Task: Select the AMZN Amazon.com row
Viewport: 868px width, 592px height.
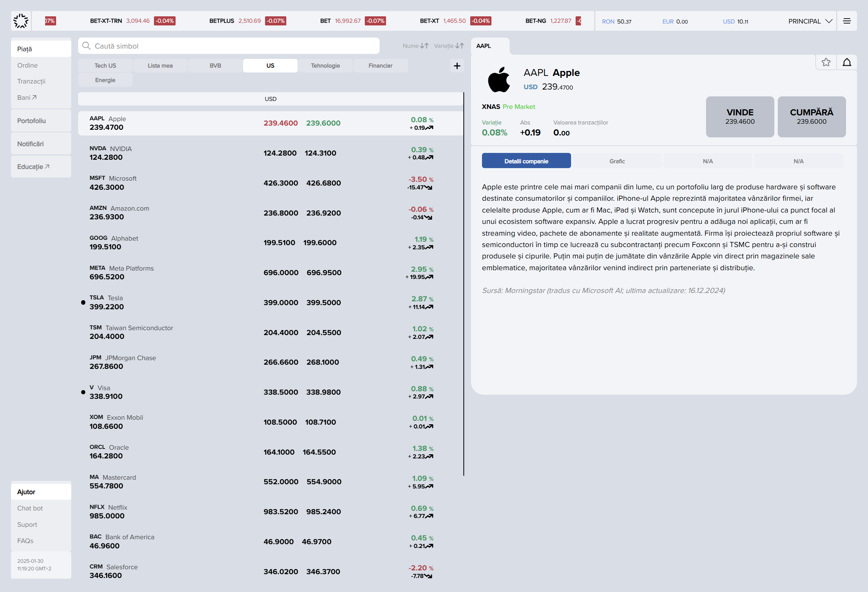Action: 270,213
